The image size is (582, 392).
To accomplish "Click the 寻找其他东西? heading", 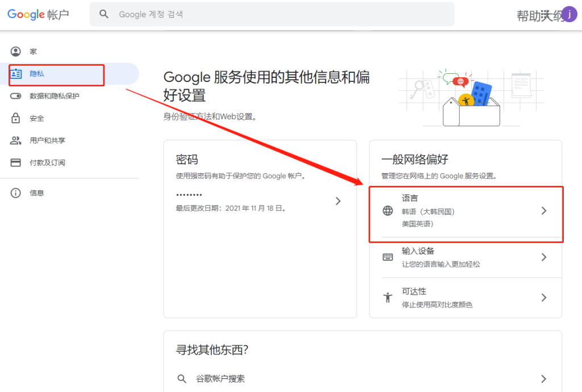I will (212, 350).
